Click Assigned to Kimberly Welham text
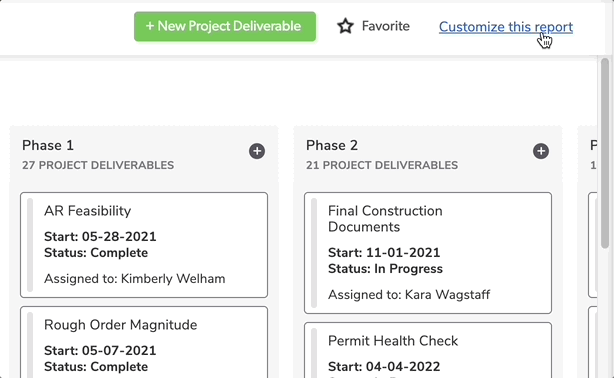The image size is (614, 378). tap(135, 279)
